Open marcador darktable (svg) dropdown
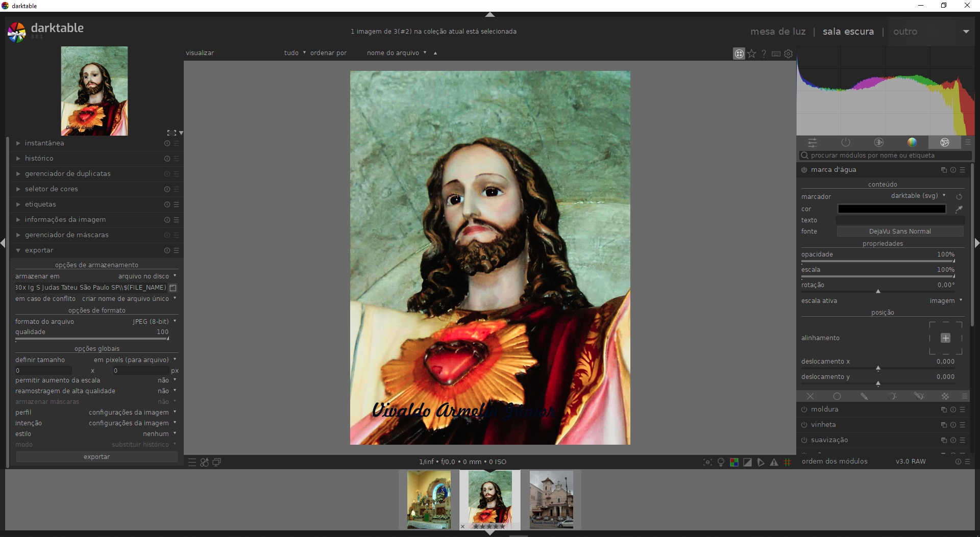Image resolution: width=980 pixels, height=537 pixels. pyautogui.click(x=918, y=196)
